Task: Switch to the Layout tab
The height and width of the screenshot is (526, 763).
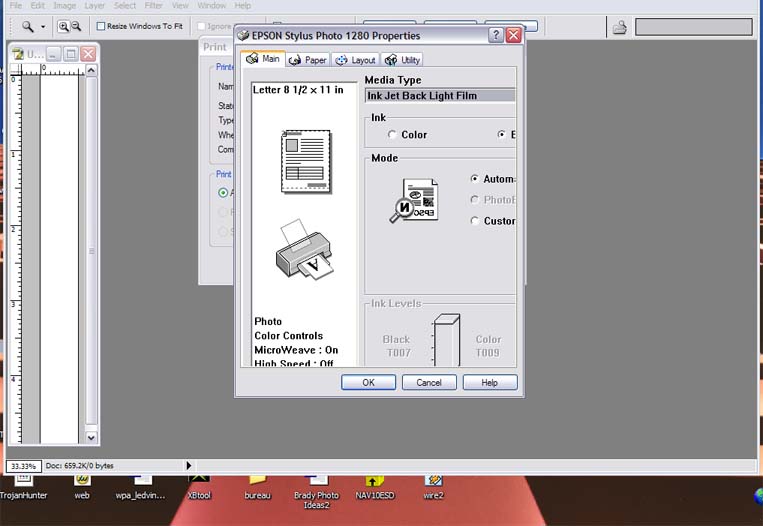Action: (x=356, y=60)
